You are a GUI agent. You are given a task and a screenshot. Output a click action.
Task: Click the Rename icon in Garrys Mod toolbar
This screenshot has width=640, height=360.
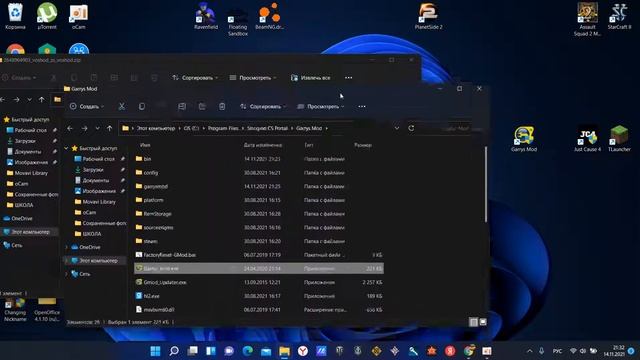click(182, 107)
